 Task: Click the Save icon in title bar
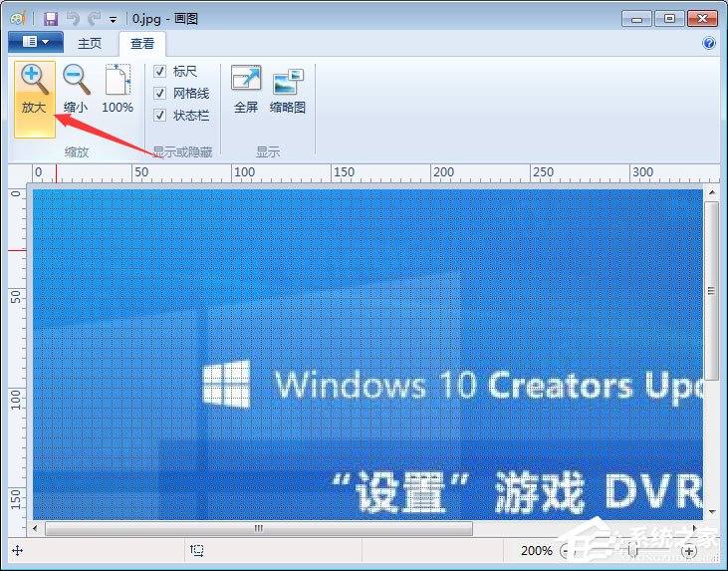(x=51, y=18)
